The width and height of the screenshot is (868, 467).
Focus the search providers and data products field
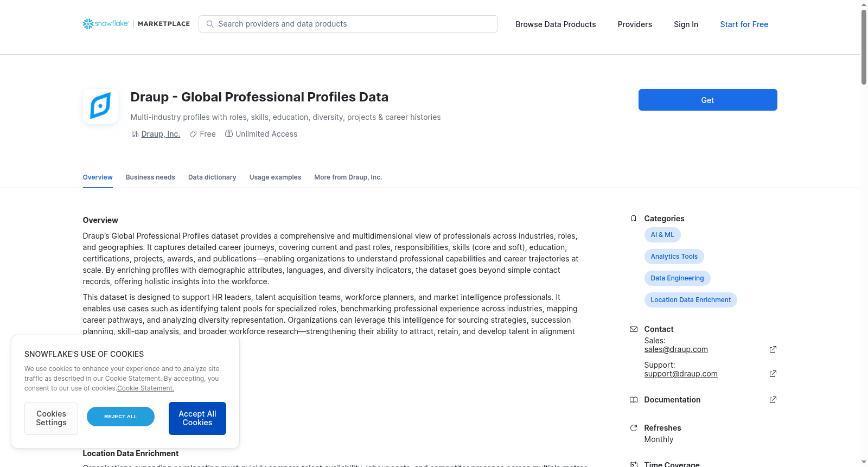tap(348, 24)
